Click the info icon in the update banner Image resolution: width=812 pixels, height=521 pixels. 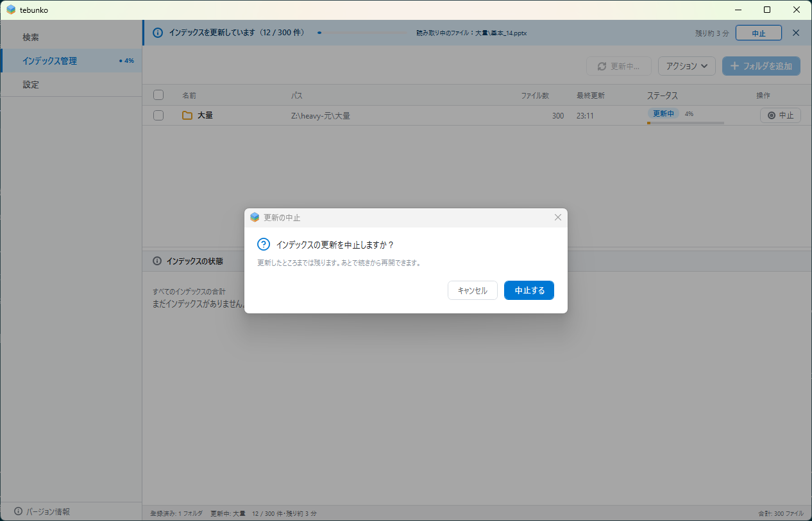(158, 33)
